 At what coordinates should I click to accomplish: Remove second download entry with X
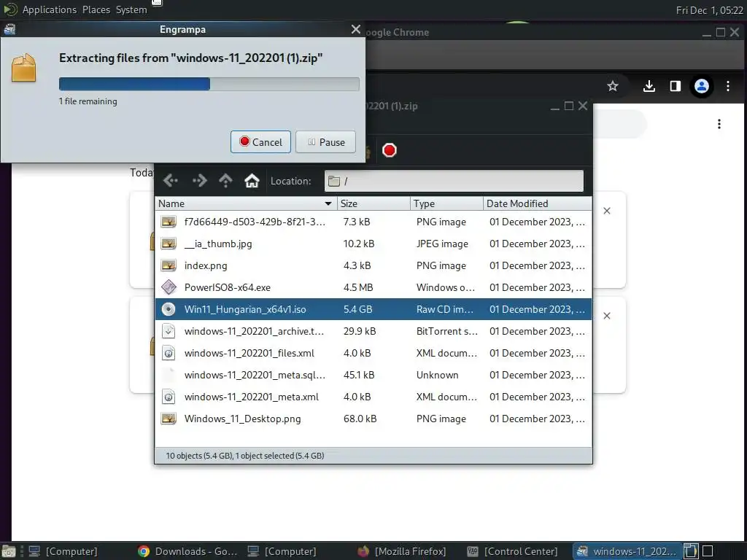(x=607, y=316)
